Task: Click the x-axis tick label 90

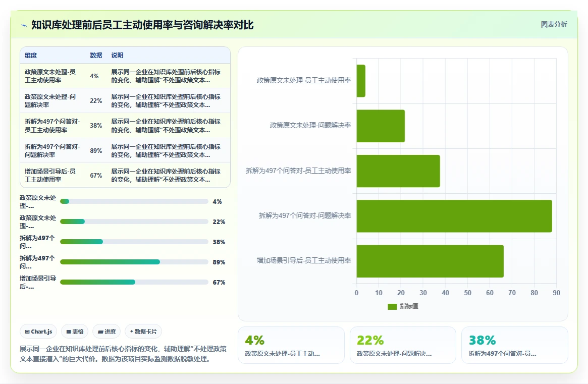Action: 557,293
